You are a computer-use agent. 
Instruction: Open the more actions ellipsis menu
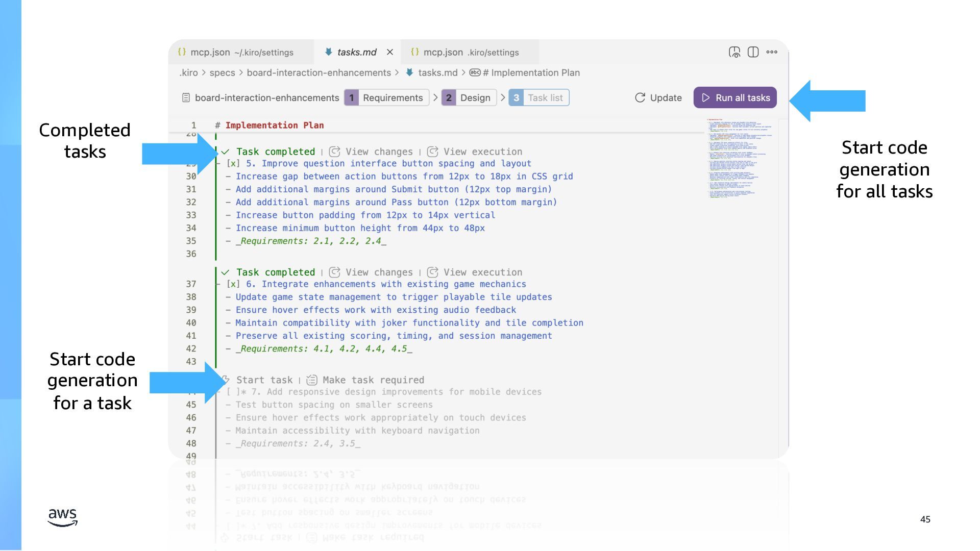point(772,52)
